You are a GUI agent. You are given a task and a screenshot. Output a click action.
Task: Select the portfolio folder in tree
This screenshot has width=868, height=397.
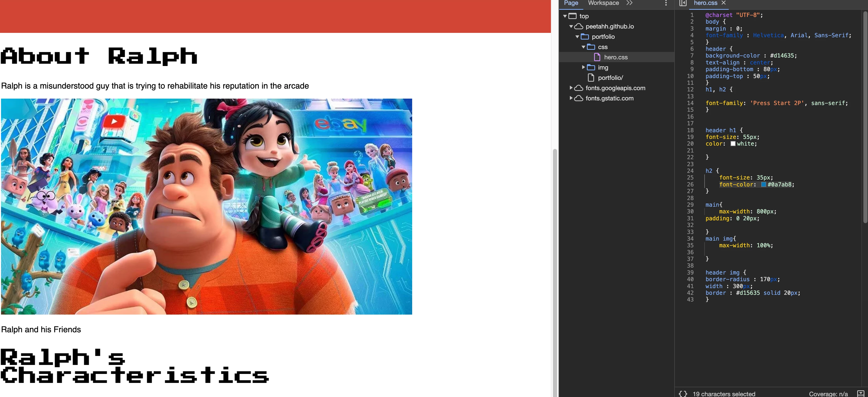point(603,37)
